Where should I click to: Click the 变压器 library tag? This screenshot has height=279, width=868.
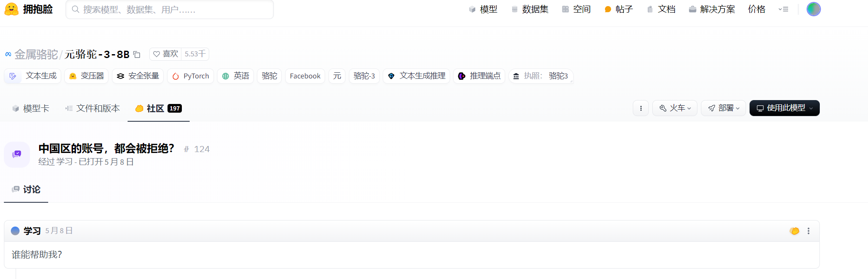pos(86,76)
